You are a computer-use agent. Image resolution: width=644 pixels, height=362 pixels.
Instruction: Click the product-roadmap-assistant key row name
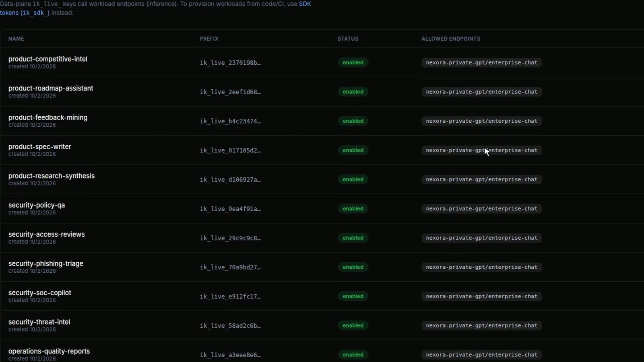[x=51, y=88]
